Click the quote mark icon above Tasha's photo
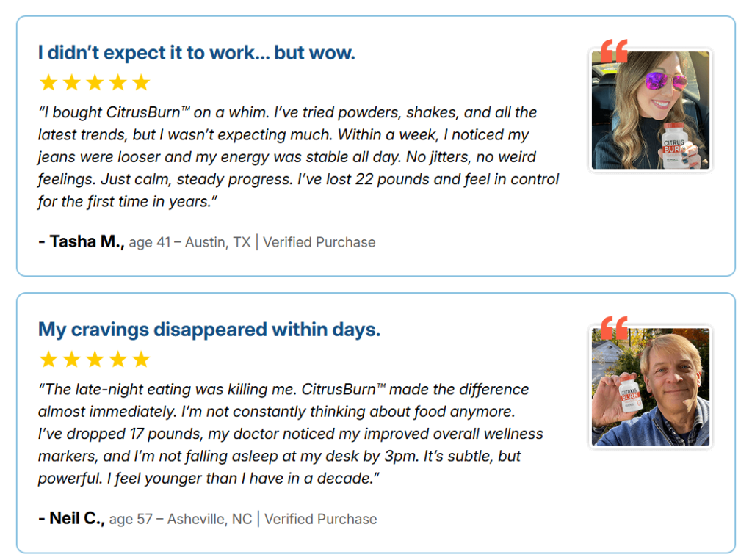The width and height of the screenshot is (752, 560). (x=614, y=51)
